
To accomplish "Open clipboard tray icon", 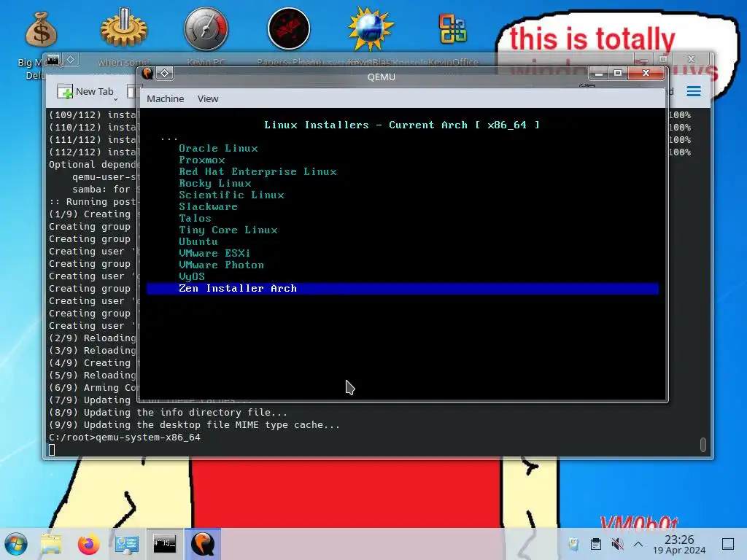I will click(595, 544).
